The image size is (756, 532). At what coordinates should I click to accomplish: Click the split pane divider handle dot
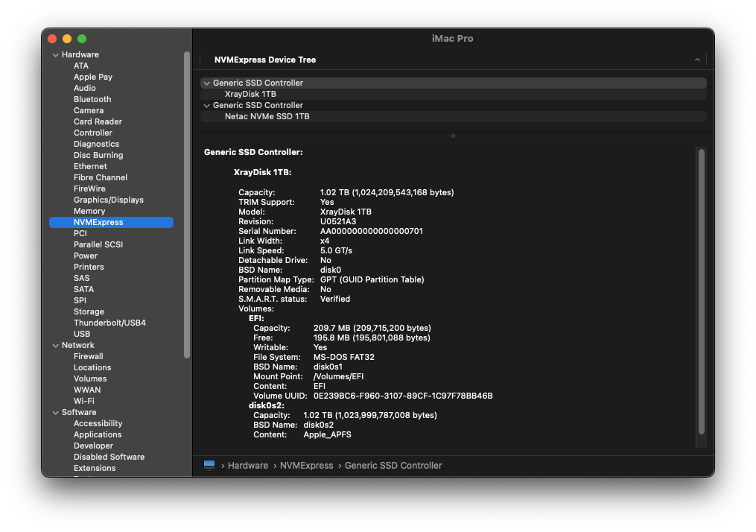coord(453,136)
